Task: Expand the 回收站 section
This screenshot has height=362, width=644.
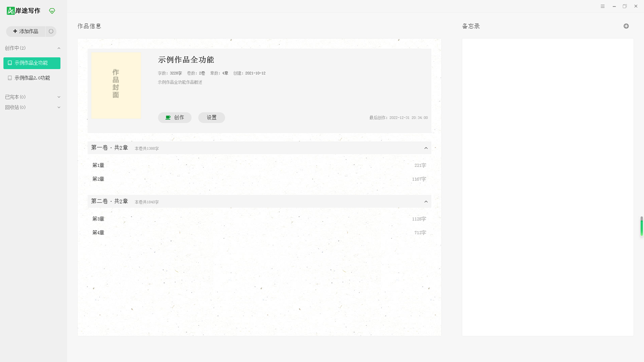Action: pos(59,107)
